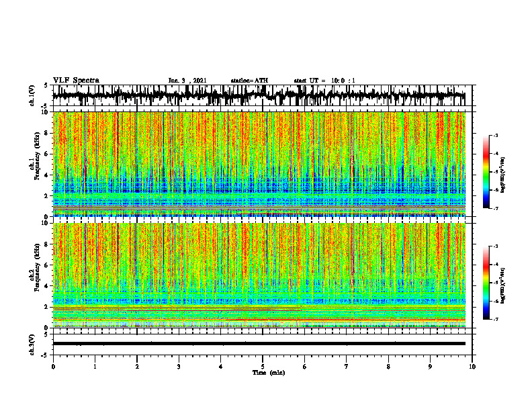Viewport: 532px width, 411px height.
Task: Click the 'VLF Spectra' title text
Action: [76, 81]
